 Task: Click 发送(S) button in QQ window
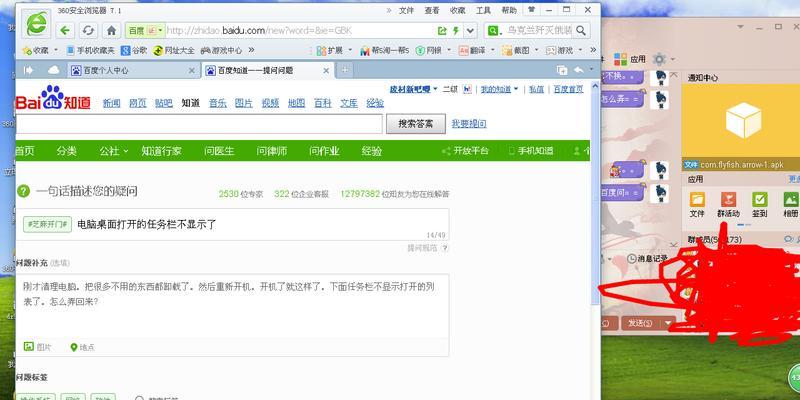point(640,323)
